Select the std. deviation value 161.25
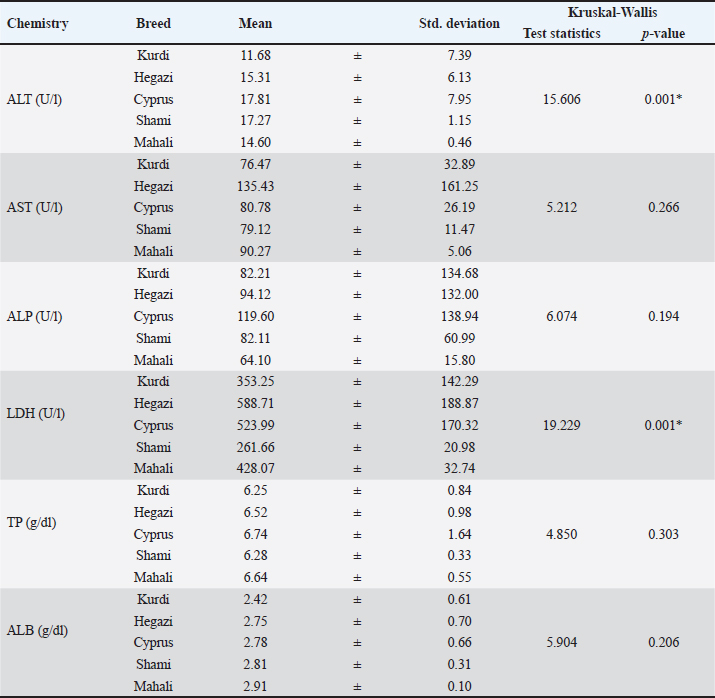The height and width of the screenshot is (698, 715). pyautogui.click(x=459, y=186)
